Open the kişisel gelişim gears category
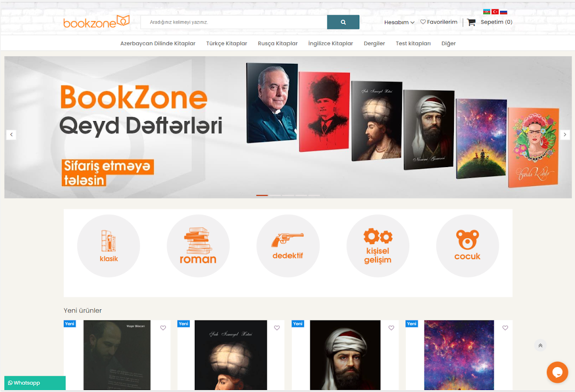Screen dimensions: 575x392 coord(378,245)
